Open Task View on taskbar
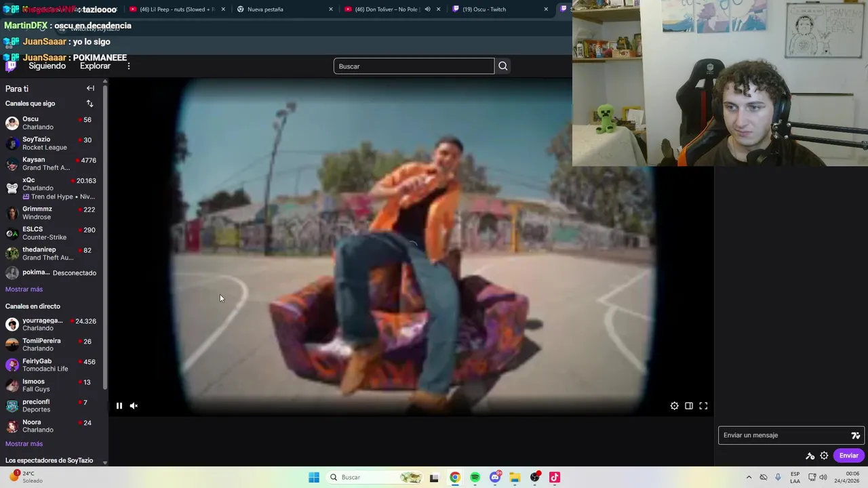 434,477
